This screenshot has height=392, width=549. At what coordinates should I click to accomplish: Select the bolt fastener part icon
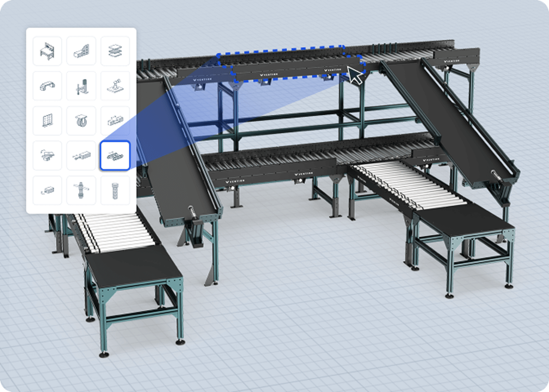[x=115, y=190]
